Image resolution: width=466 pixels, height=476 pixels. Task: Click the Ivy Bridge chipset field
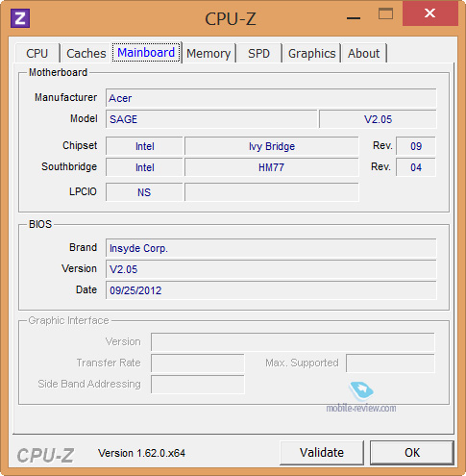pyautogui.click(x=272, y=146)
